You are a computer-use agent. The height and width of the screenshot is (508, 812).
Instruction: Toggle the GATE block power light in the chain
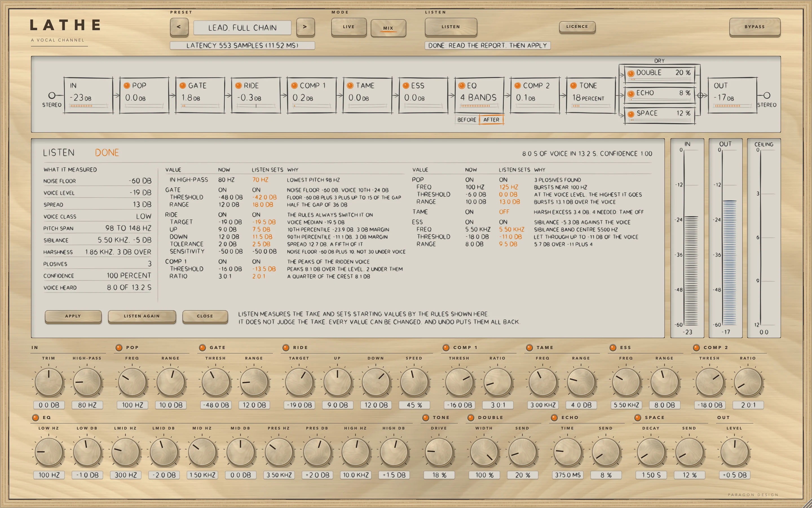(182, 86)
